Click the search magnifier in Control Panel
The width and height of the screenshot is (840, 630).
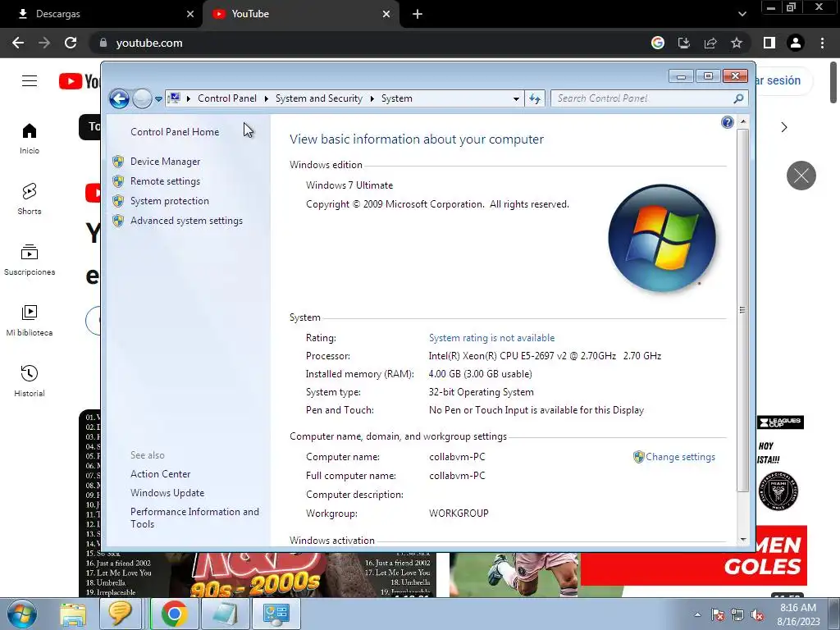[x=738, y=98]
